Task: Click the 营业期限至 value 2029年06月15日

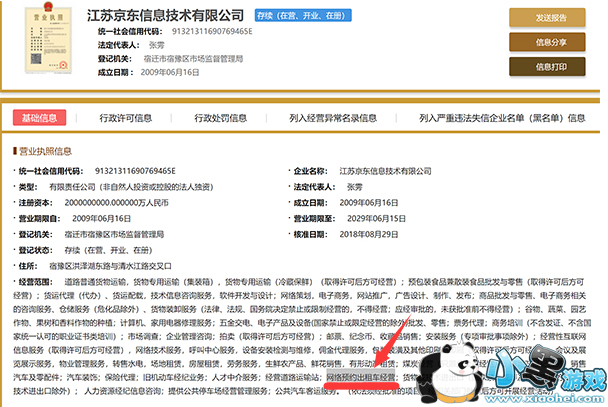Action: point(377,219)
